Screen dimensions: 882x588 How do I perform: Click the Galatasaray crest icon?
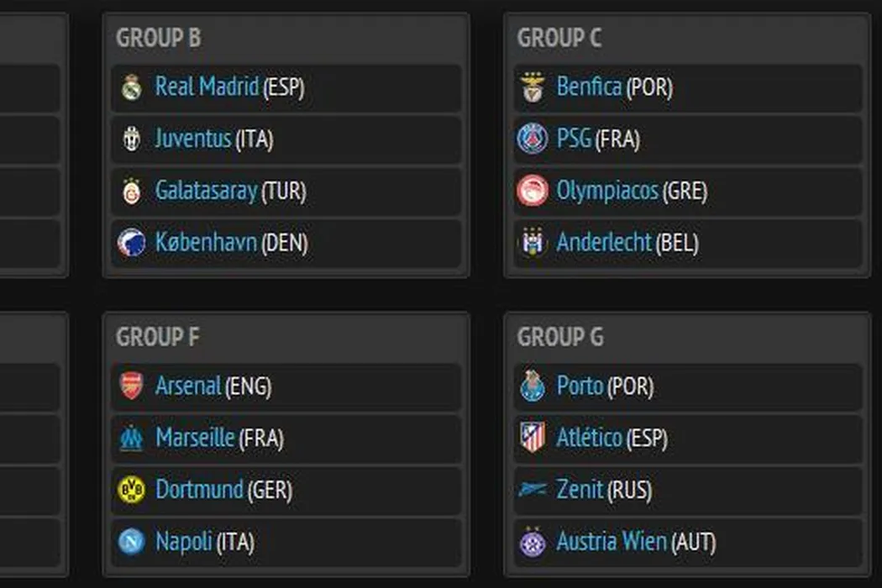pos(132,192)
